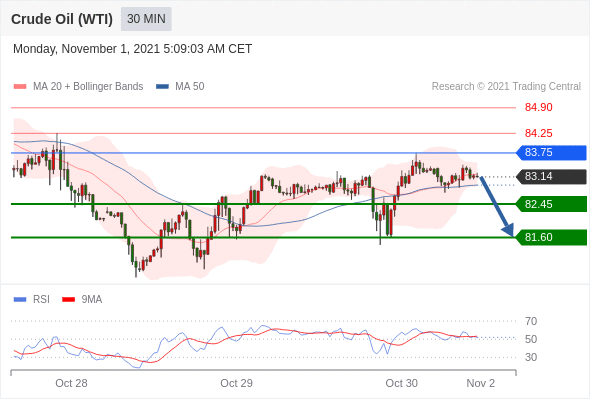Screen dimensions: 590x400
Task: Click the Research © 2021 Trading Central credit
Action: (506, 87)
